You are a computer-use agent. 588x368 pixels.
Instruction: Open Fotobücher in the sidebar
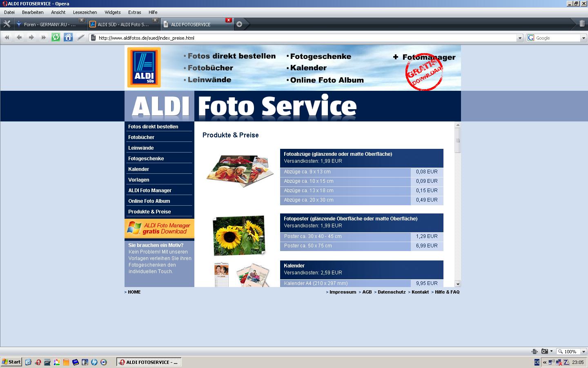141,137
